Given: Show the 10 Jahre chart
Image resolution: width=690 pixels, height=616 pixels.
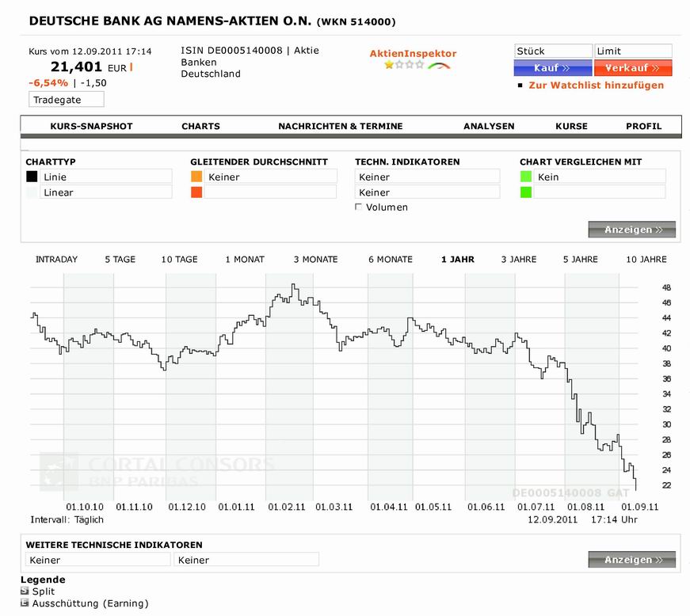Looking at the screenshot, I should [x=646, y=260].
